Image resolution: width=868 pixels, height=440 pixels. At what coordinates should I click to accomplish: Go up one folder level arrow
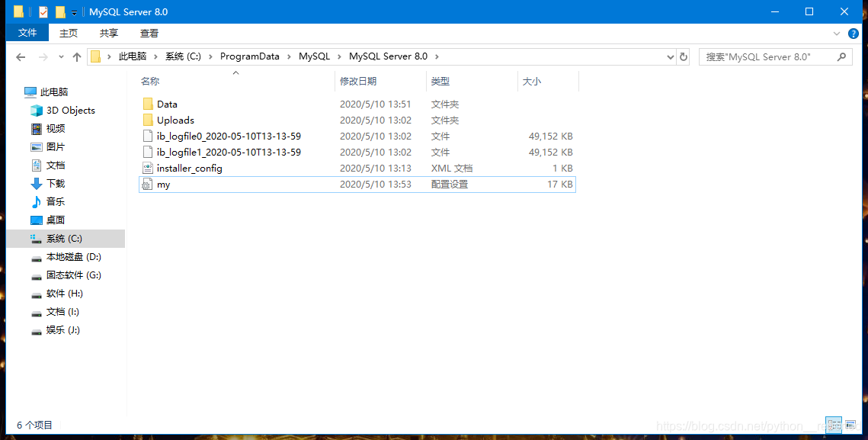click(x=77, y=56)
